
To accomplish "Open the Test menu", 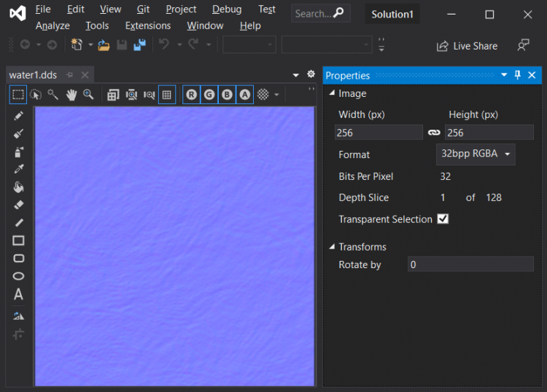I will 267,9.
